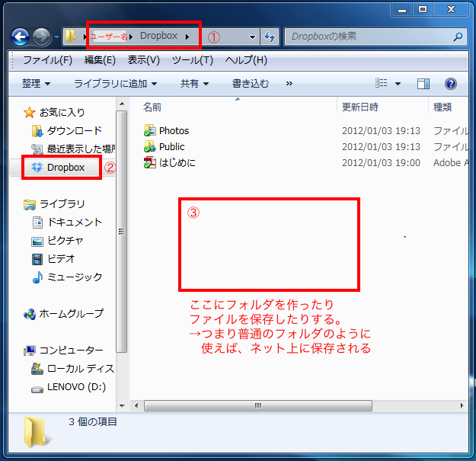Open the recent pages dropdown arrow
476x461 pixels.
point(57,37)
